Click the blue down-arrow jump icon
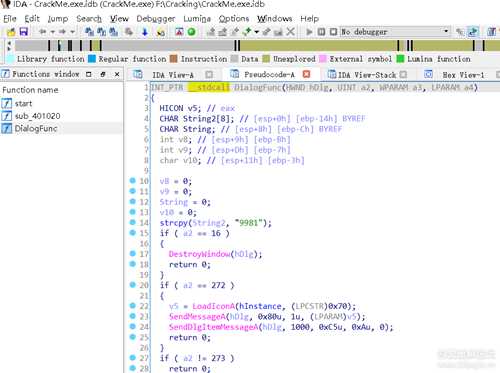The width and height of the screenshot is (500, 373). click(145, 32)
